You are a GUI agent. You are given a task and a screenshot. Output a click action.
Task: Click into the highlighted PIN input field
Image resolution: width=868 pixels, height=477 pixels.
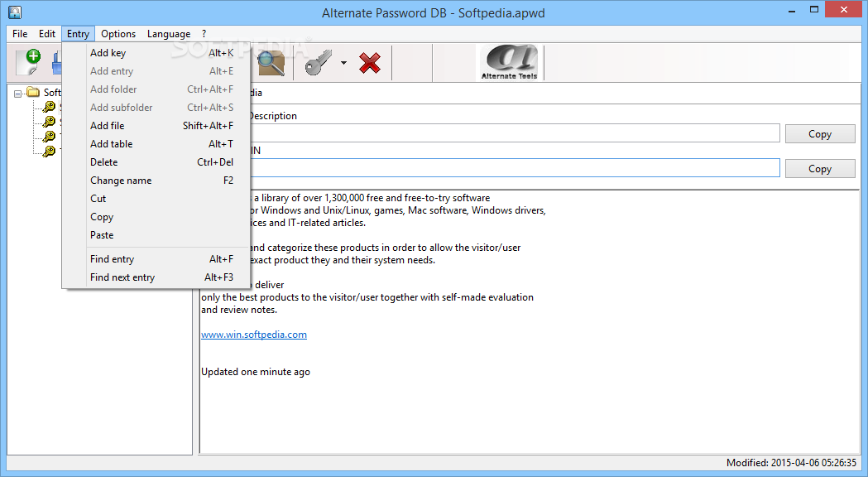click(x=515, y=168)
